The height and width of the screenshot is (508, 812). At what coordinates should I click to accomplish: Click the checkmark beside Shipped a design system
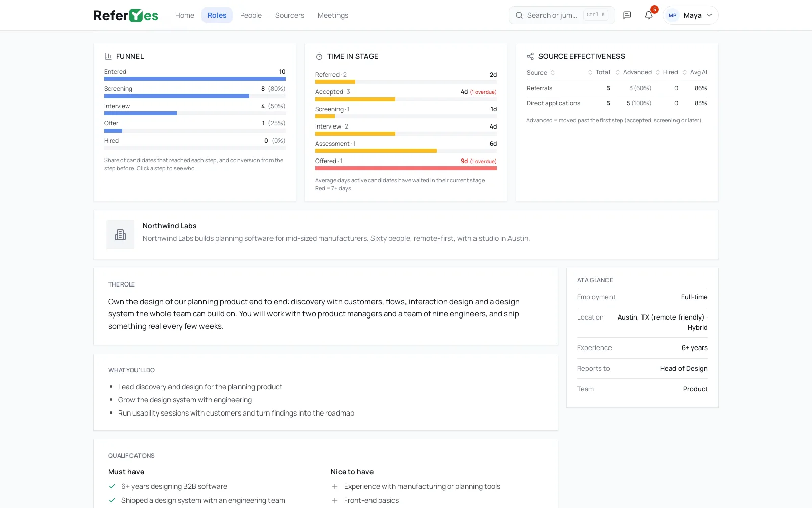pyautogui.click(x=112, y=500)
